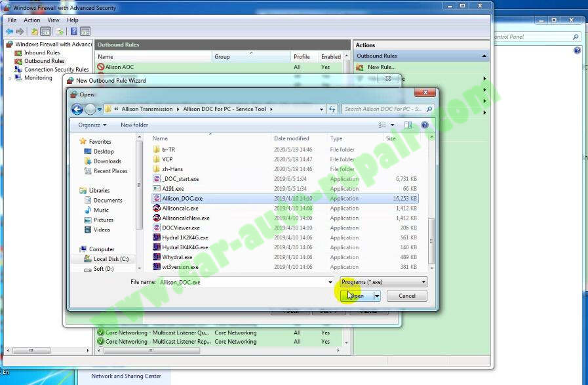Click the Allisoncalc.exe icon
This screenshot has height=385, width=588.
[x=157, y=208]
